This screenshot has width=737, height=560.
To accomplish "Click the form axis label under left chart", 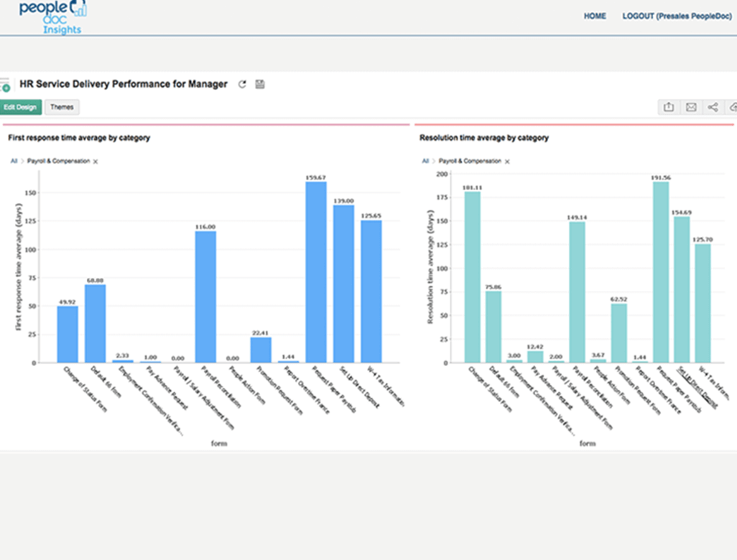I will pyautogui.click(x=219, y=443).
